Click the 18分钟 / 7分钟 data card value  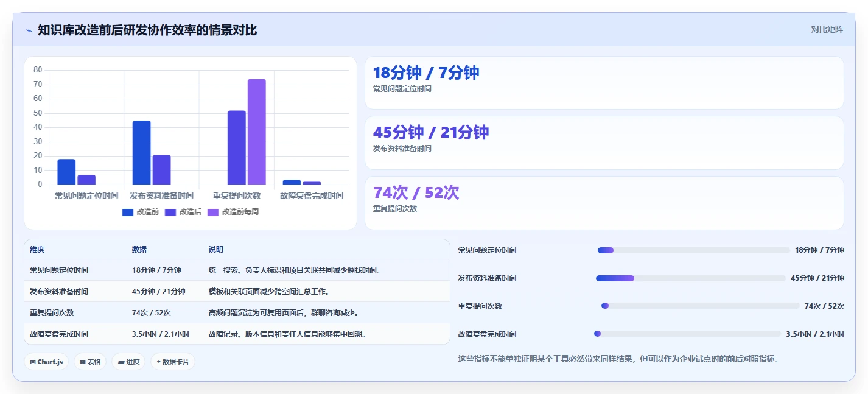click(x=426, y=72)
